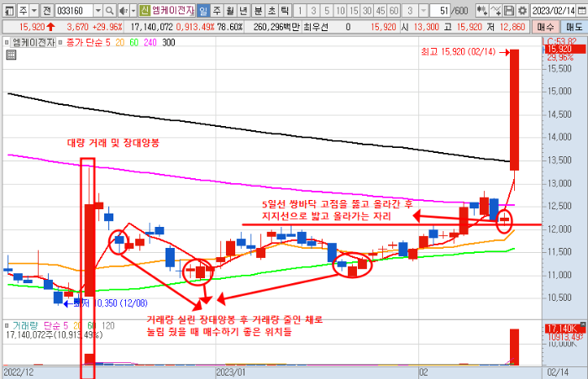Image resolution: width=588 pixels, height=379 pixels.
Task: Click the candle count field showing 51
Action: click(439, 11)
